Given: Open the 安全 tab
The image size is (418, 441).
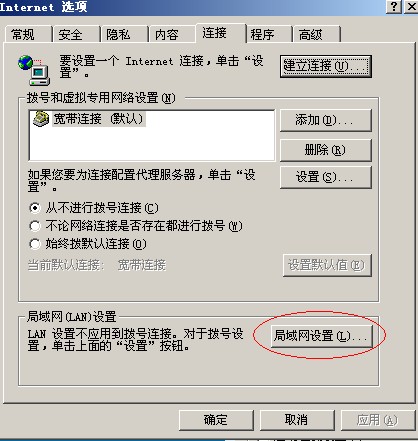Looking at the screenshot, I should (x=76, y=34).
